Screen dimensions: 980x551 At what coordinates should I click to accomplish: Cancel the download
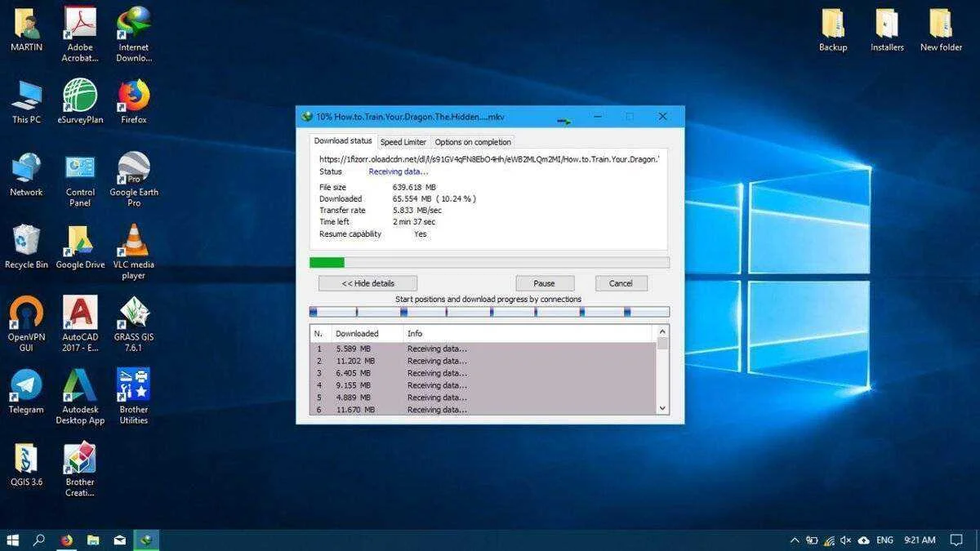coord(621,283)
